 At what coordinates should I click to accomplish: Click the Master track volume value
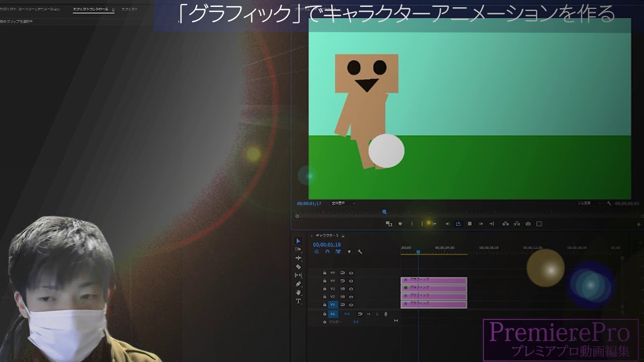[x=356, y=322]
